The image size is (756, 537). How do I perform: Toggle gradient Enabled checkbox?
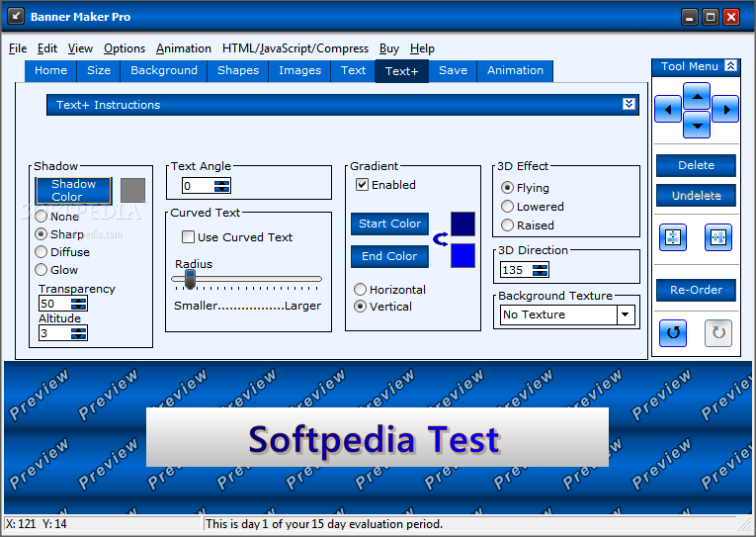click(x=362, y=184)
